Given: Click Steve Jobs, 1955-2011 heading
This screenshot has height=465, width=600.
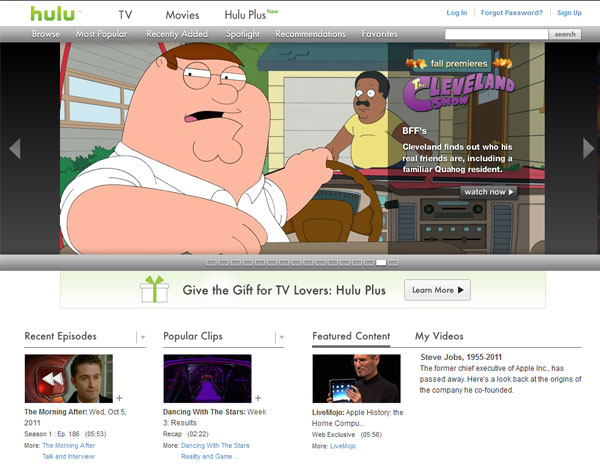Looking at the screenshot, I should click(461, 357).
